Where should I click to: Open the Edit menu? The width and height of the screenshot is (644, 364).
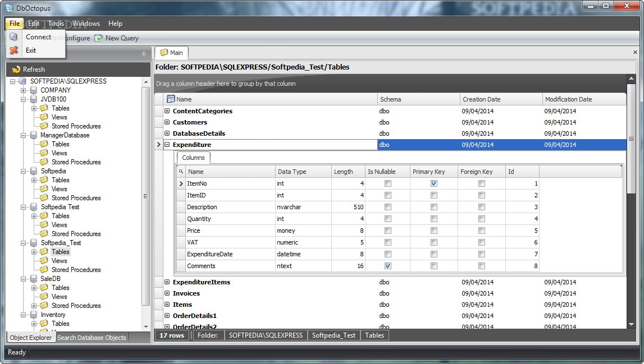pos(34,24)
